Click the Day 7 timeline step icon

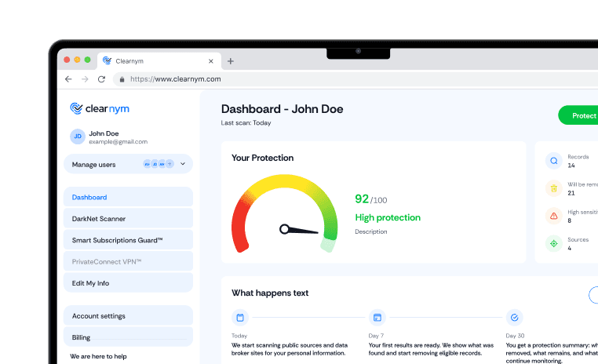click(x=377, y=318)
